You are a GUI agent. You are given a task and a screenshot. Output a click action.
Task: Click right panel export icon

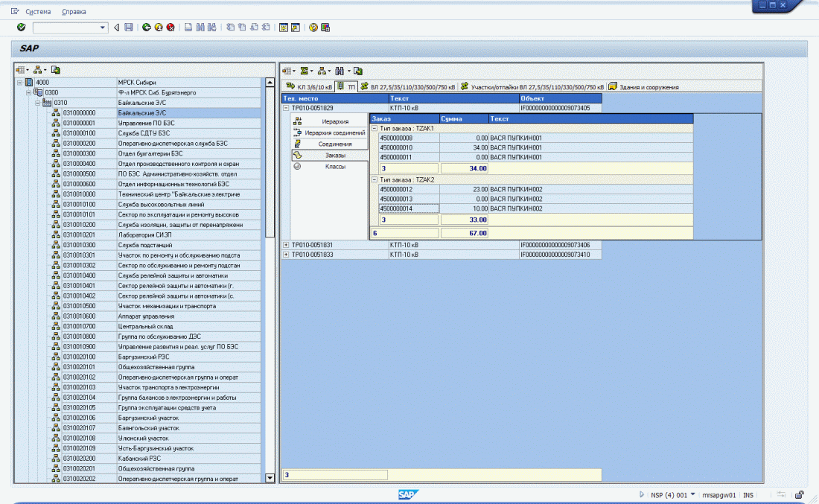(358, 71)
